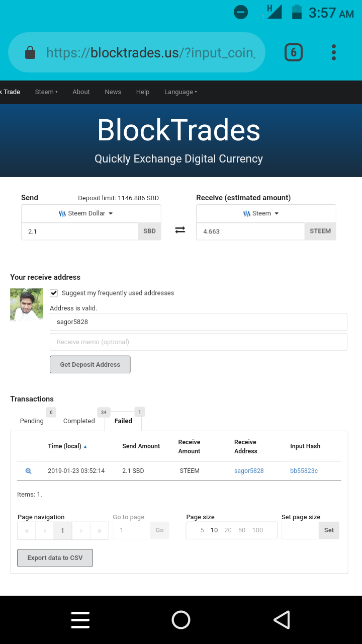This screenshot has height=644, width=362.
Task: Tap the browser URL address bar
Action: (137, 52)
